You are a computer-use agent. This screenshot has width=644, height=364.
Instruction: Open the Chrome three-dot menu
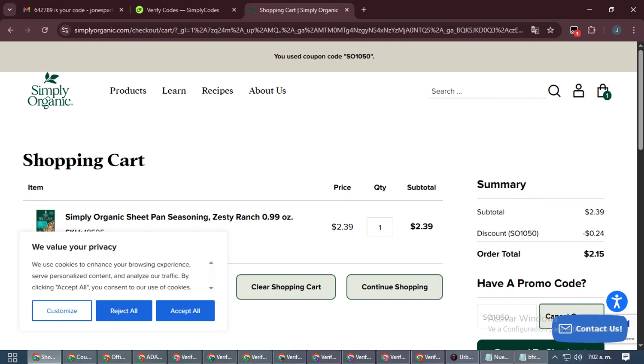[x=634, y=30]
